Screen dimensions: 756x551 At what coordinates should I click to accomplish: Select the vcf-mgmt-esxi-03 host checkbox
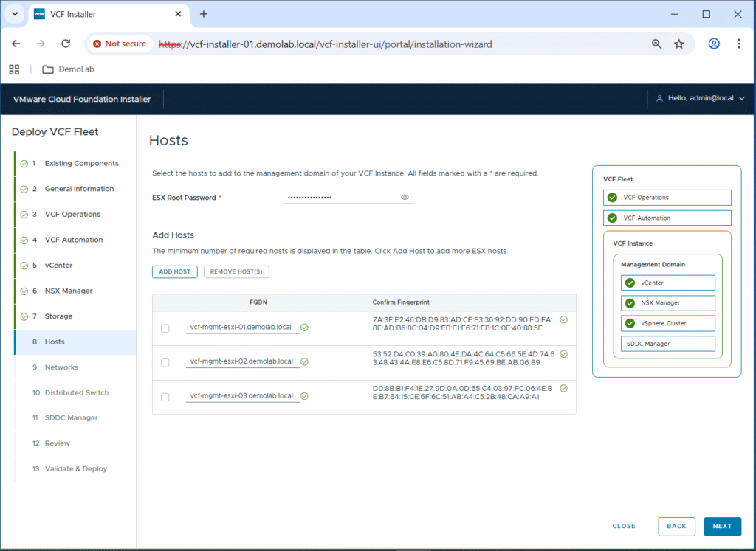(165, 397)
